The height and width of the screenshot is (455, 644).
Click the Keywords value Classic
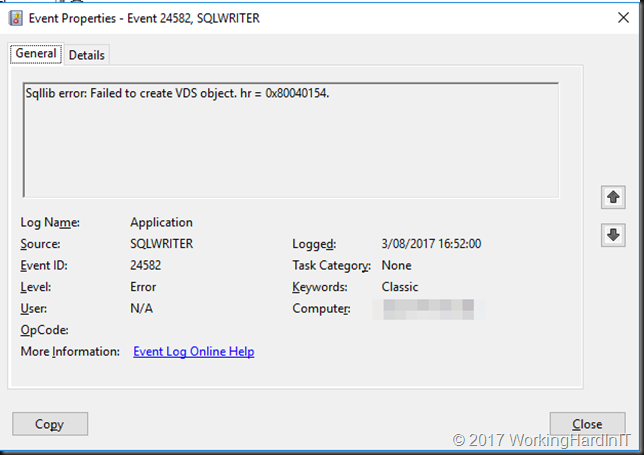click(x=400, y=287)
